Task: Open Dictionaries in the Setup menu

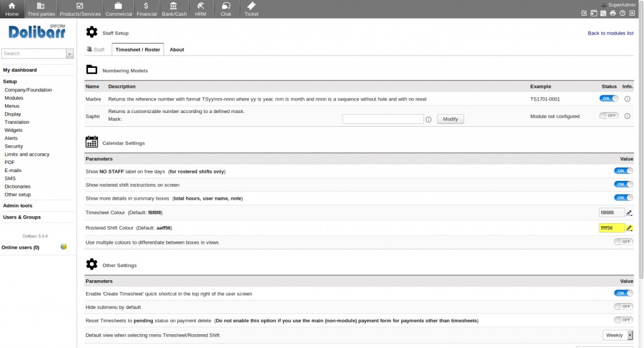Action: click(17, 187)
